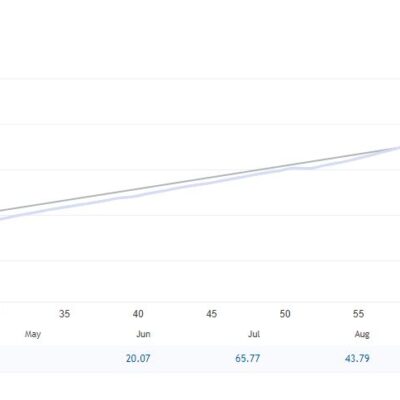Image resolution: width=400 pixels, height=400 pixels.
Task: Click the 35 x-axis tick label
Action: 65,314
